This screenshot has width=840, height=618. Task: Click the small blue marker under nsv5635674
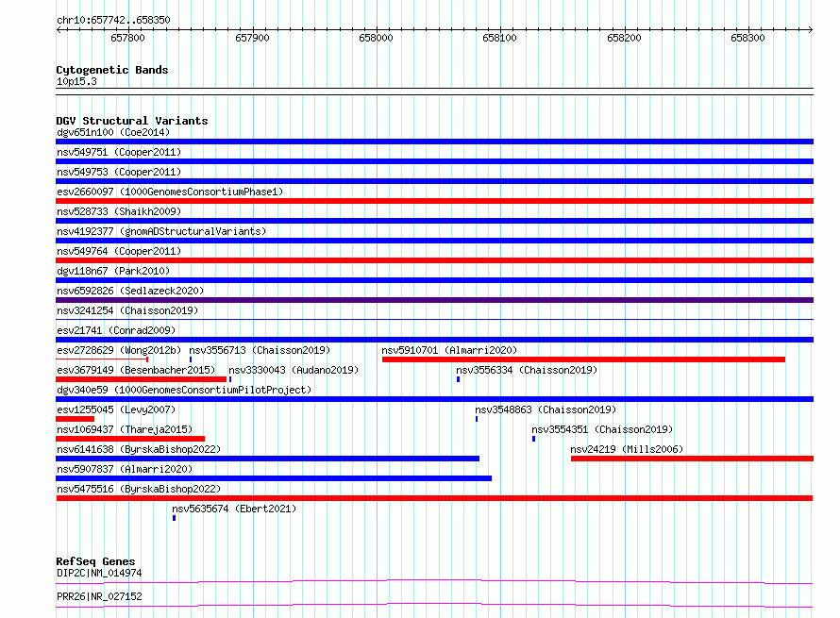(174, 518)
